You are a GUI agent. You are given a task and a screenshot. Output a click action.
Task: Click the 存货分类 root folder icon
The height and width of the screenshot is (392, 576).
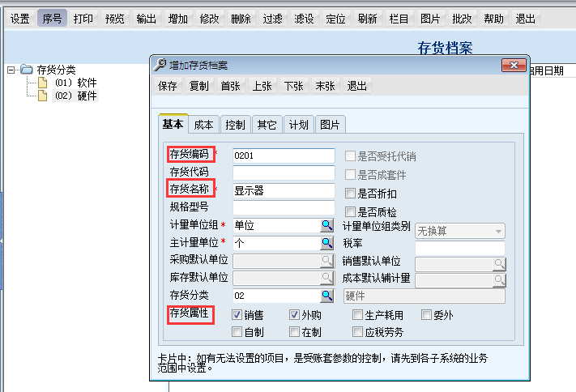tap(27, 69)
